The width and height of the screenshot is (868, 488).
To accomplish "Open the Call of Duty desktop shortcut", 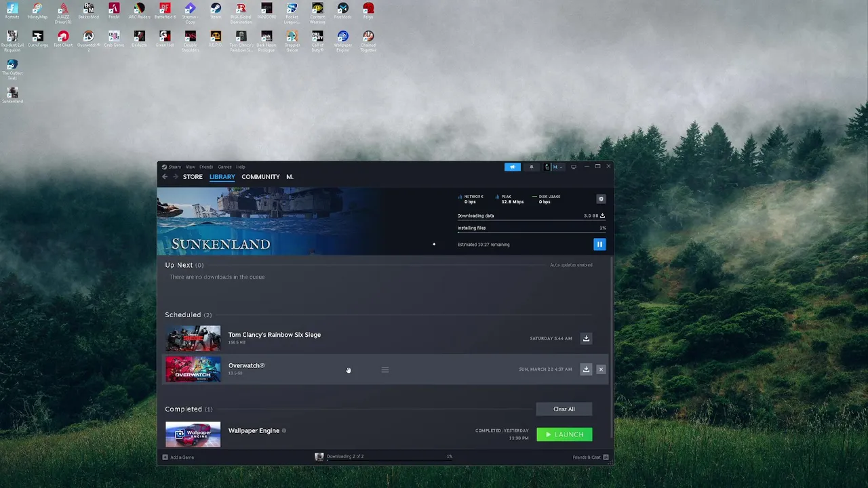I will tap(317, 40).
